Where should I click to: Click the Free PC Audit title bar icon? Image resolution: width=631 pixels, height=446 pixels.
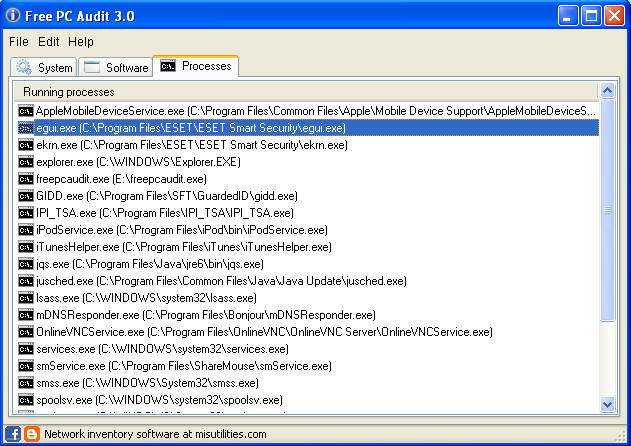[x=13, y=15]
